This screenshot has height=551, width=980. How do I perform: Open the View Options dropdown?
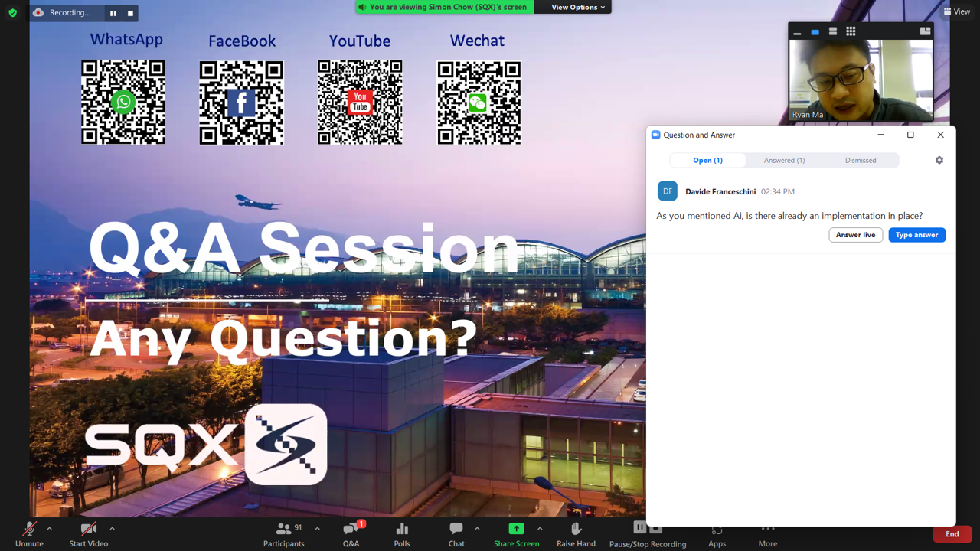click(x=578, y=7)
